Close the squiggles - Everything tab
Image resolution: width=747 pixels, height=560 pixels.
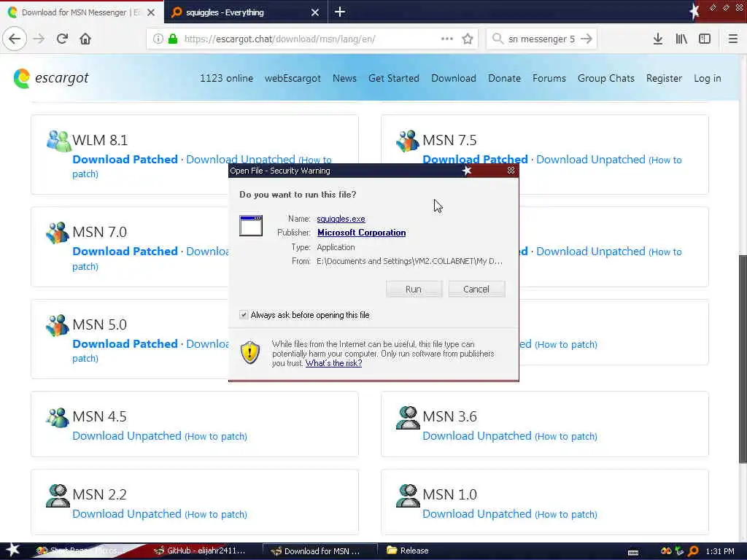(315, 12)
